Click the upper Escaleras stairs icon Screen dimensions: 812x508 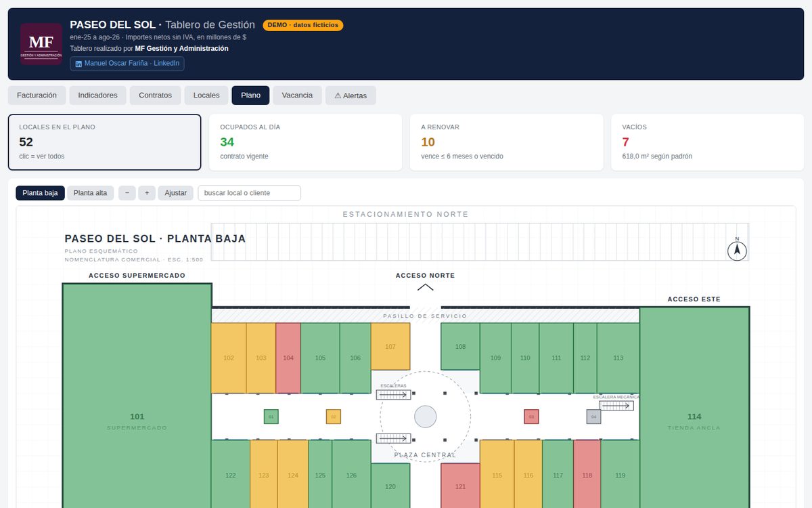(x=394, y=394)
